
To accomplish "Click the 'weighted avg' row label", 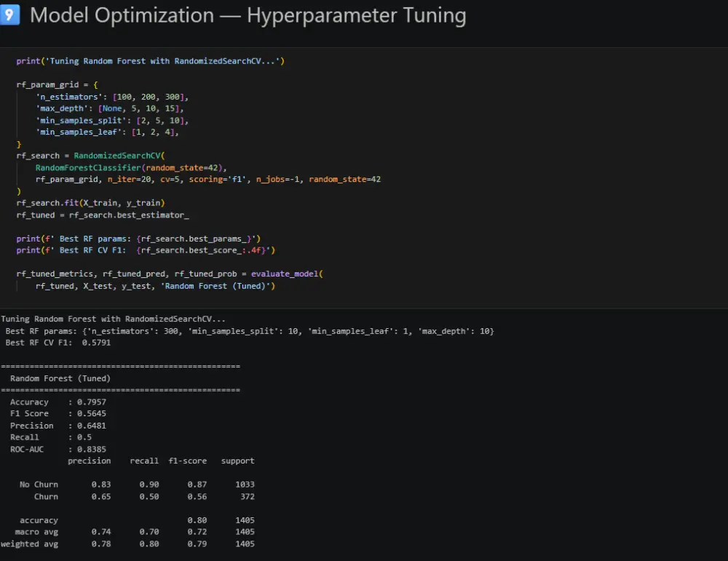I will (x=30, y=544).
